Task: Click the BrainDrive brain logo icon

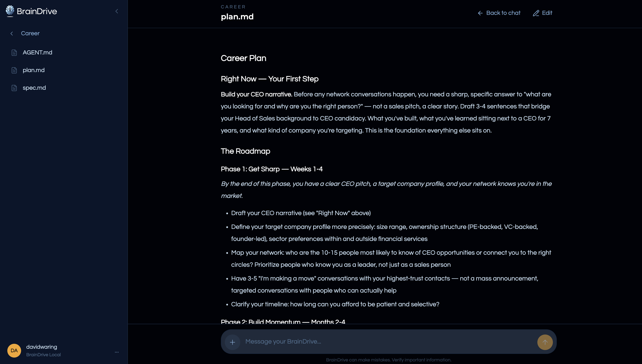Action: (x=10, y=11)
